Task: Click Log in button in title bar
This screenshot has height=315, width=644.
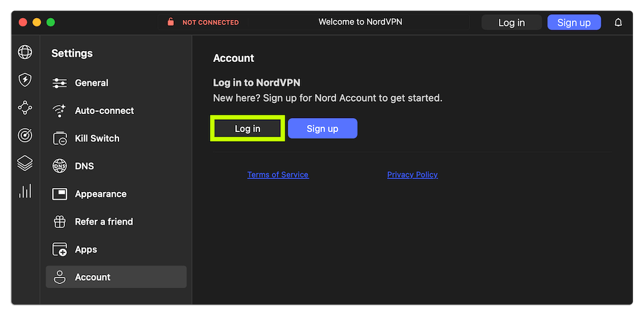Action: tap(511, 23)
